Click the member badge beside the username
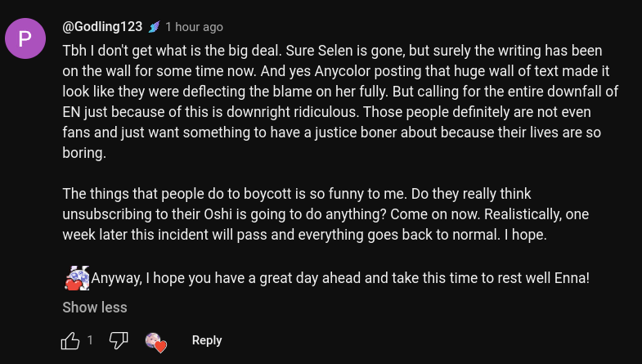This screenshot has width=642, height=364. click(x=154, y=27)
